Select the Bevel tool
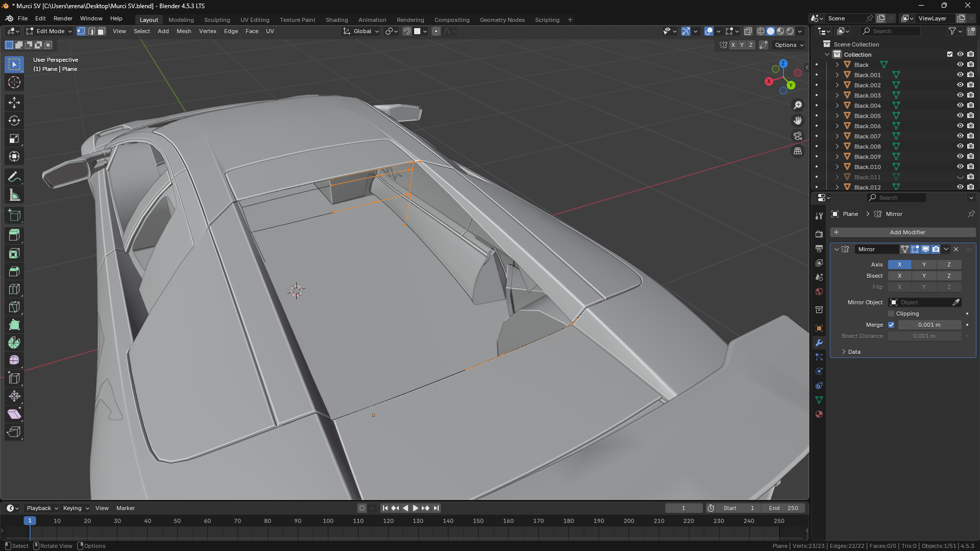 (14, 271)
